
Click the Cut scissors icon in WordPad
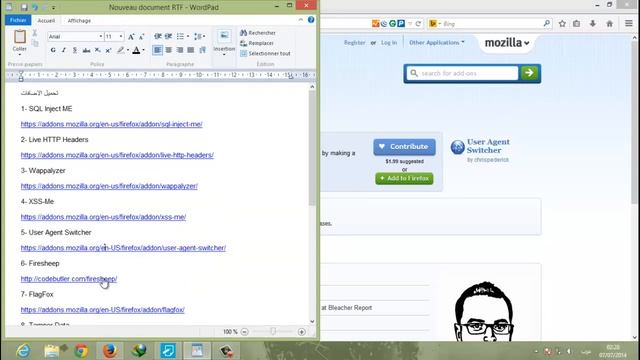point(35,33)
